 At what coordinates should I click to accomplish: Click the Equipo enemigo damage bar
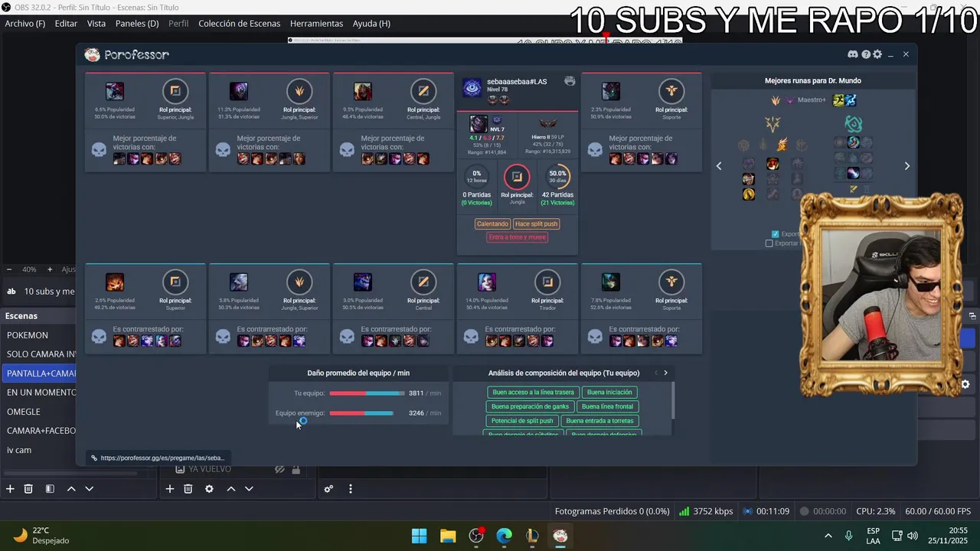tap(361, 413)
